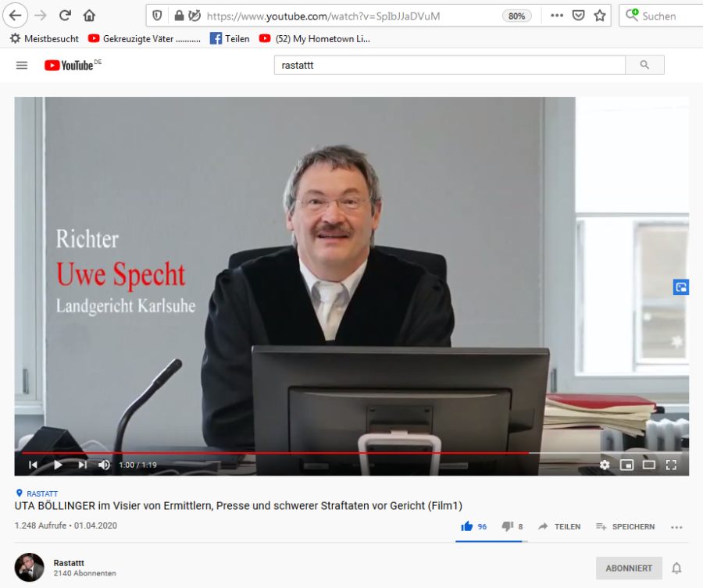Click the blue picture-in-picture overlay icon
The image size is (703, 588).
coord(681,287)
